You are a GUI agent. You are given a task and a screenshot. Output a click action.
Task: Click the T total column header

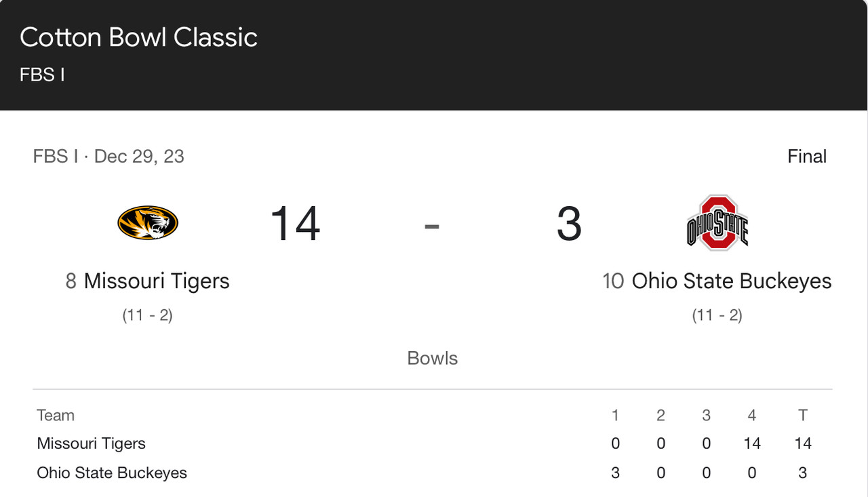pyautogui.click(x=803, y=415)
